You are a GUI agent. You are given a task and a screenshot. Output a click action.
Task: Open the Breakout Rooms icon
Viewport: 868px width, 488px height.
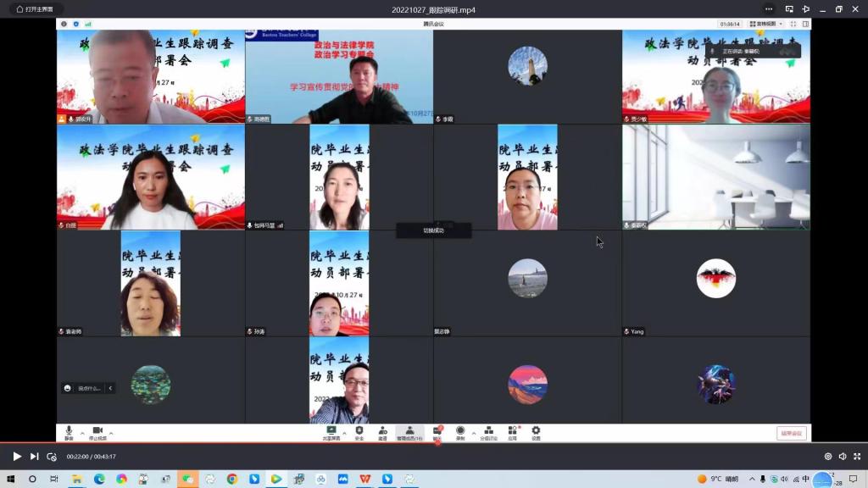coord(489,432)
